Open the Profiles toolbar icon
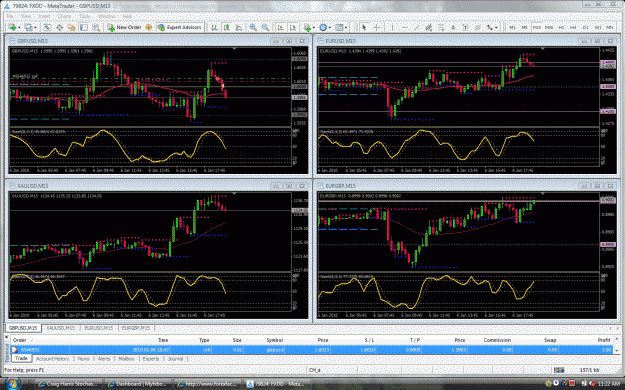 (x=28, y=27)
